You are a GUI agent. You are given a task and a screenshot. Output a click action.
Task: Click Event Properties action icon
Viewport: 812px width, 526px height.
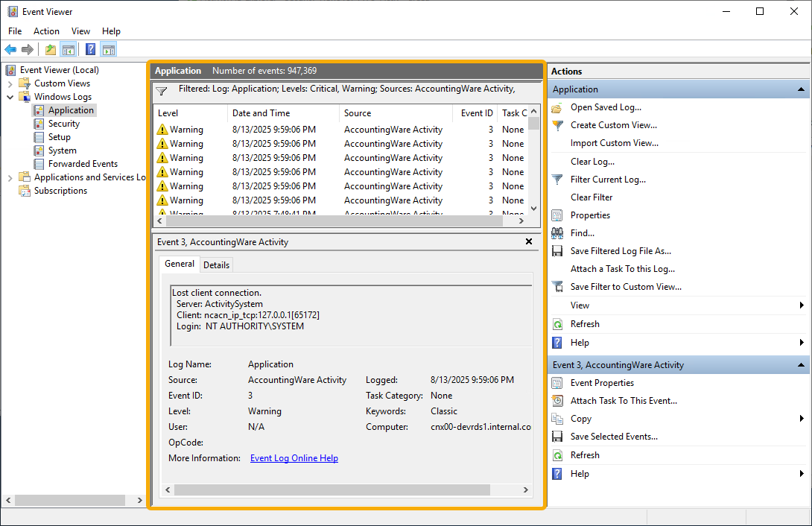point(557,383)
